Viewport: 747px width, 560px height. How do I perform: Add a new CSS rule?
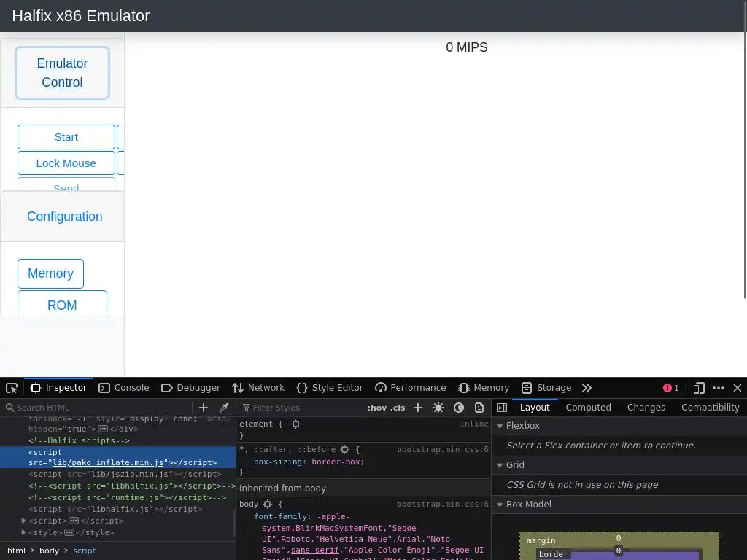point(418,408)
